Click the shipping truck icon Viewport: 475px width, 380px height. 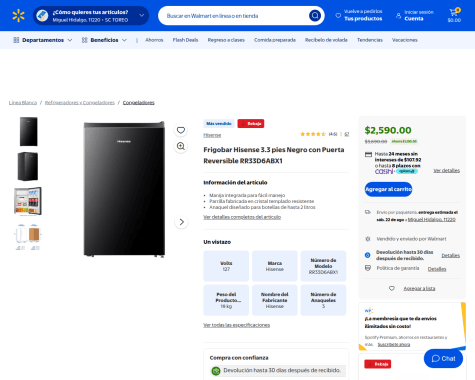[x=368, y=212]
